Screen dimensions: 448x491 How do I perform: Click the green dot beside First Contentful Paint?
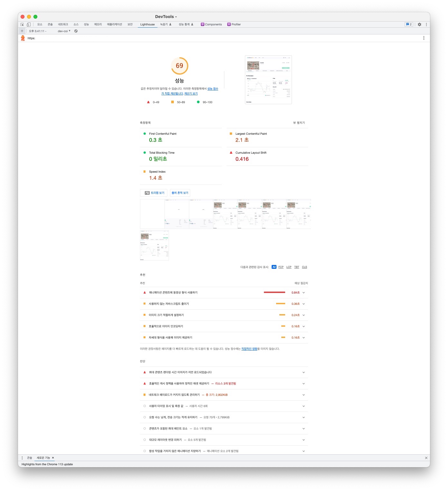tap(145, 134)
